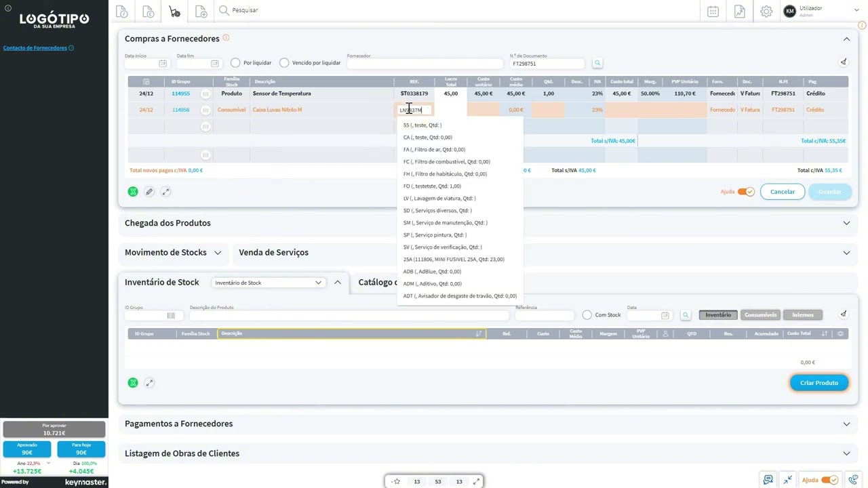Open the calendar icon in top bar

713,12
